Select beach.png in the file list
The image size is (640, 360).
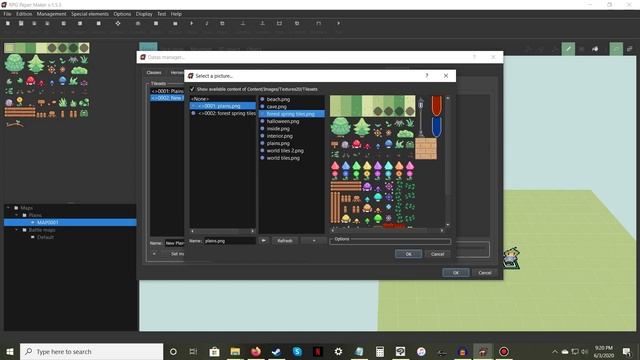click(x=278, y=99)
